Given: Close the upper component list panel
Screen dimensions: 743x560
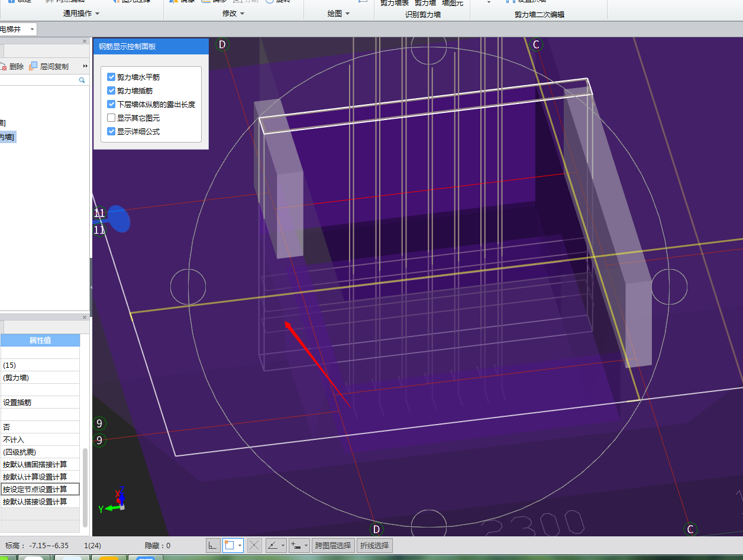Looking at the screenshot, I should [x=85, y=41].
